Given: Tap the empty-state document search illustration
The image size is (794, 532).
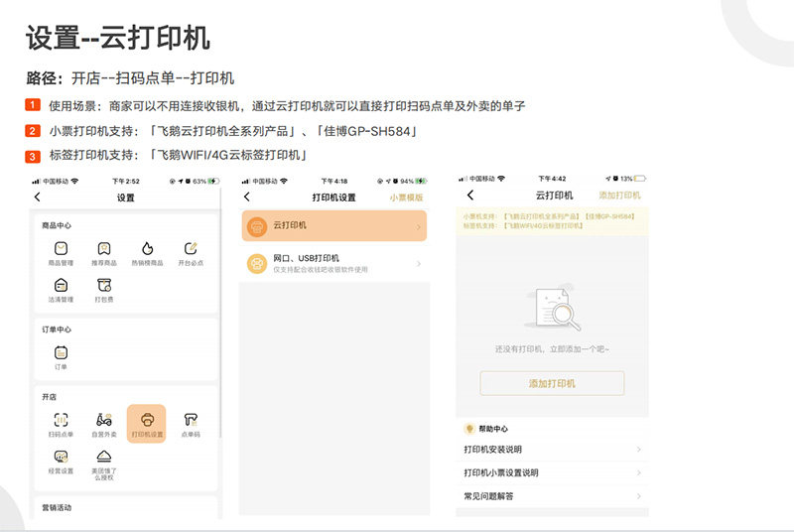Looking at the screenshot, I should click(552, 308).
